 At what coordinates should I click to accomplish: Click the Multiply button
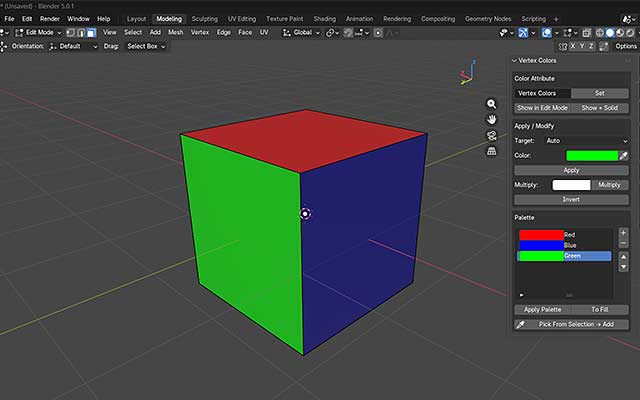609,185
